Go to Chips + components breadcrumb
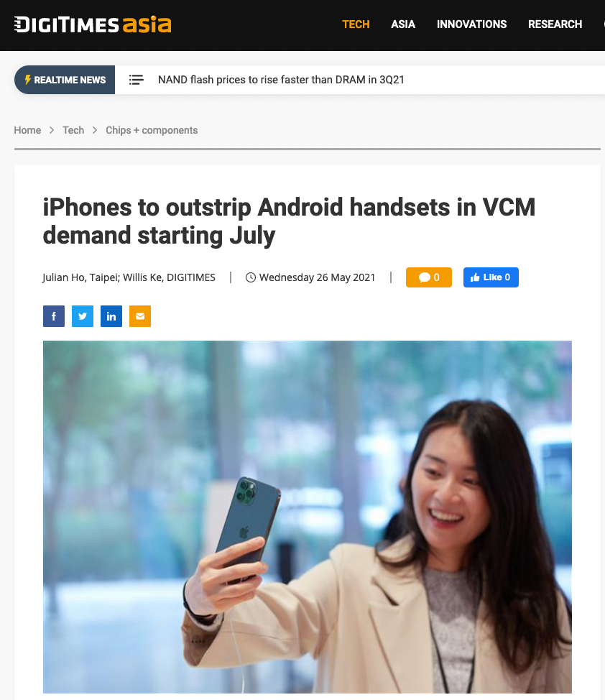605x700 pixels. (x=152, y=130)
